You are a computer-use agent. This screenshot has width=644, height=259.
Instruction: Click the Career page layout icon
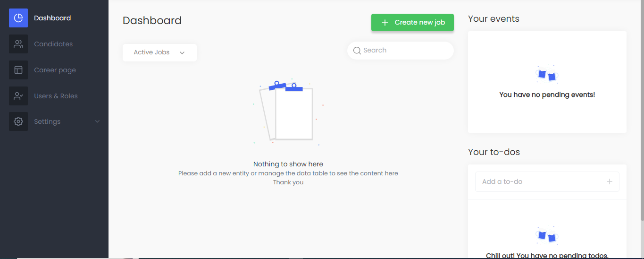pyautogui.click(x=18, y=70)
